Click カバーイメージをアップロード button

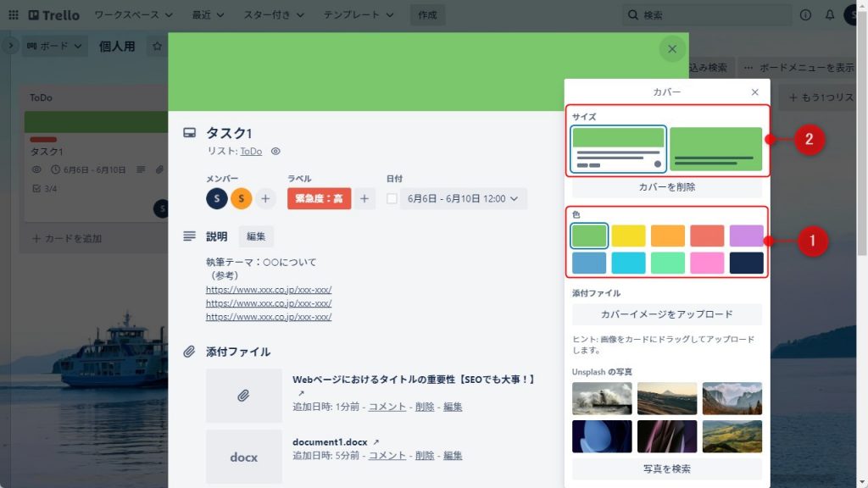coord(666,314)
